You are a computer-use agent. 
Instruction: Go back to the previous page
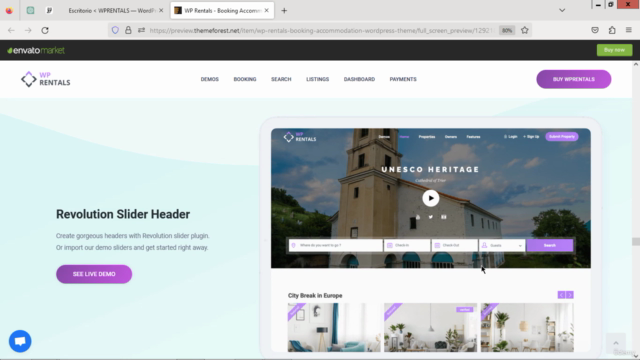pos(11,30)
